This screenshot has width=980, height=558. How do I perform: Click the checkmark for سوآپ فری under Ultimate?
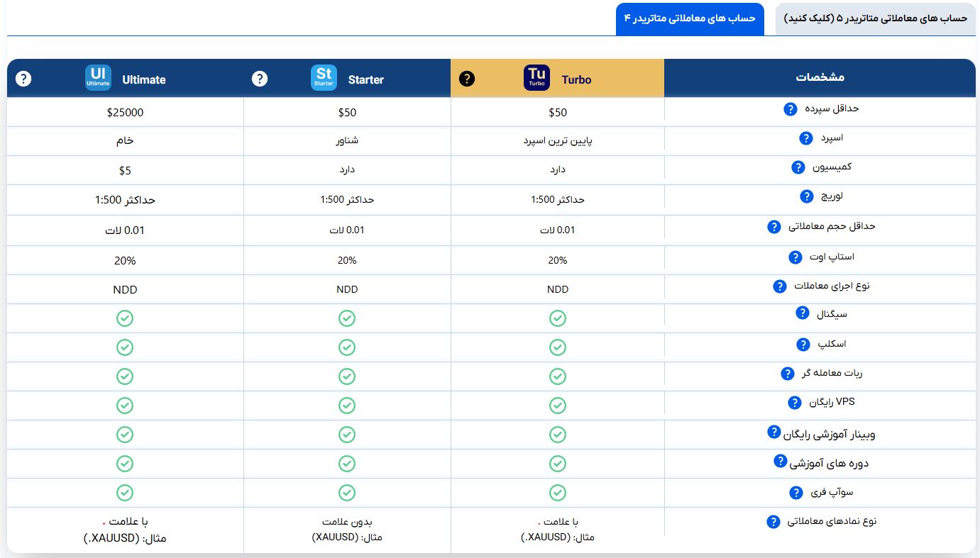pyautogui.click(x=125, y=492)
